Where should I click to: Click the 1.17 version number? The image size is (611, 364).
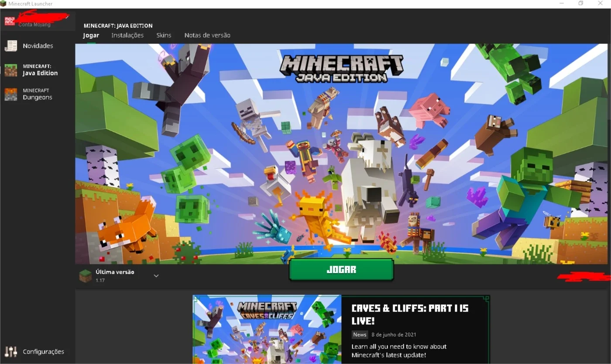100,280
